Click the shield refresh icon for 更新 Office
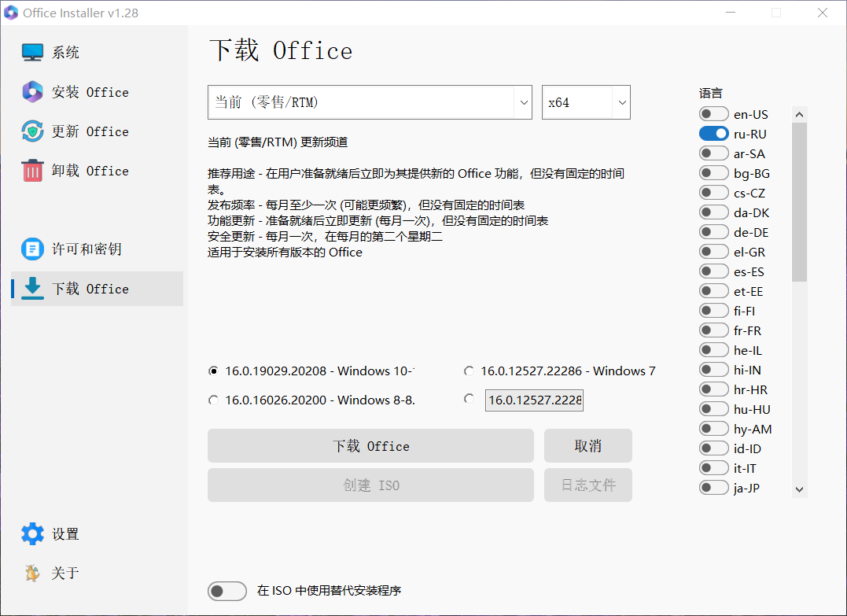Viewport: 847px width, 616px height. [32, 131]
